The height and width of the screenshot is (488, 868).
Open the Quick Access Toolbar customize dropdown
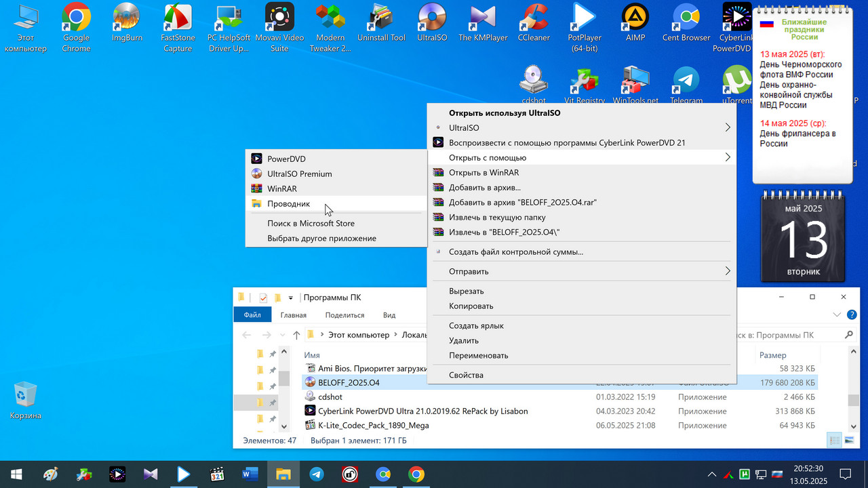(291, 298)
